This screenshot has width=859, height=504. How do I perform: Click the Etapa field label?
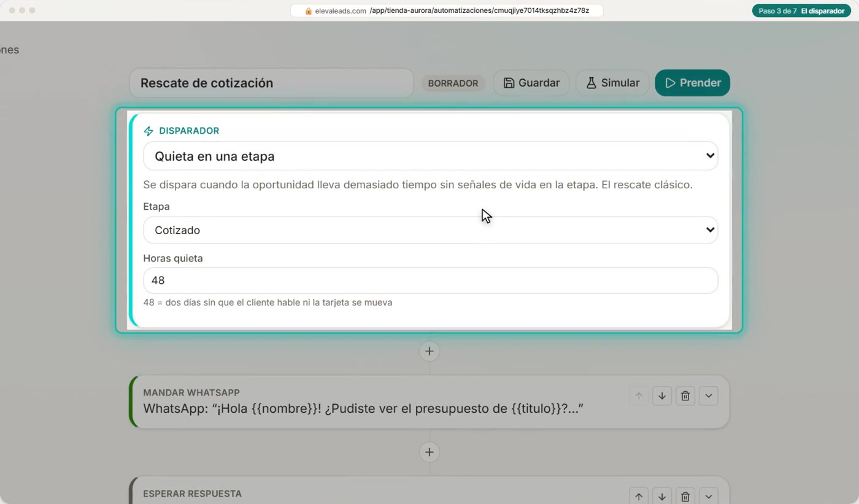tap(156, 207)
